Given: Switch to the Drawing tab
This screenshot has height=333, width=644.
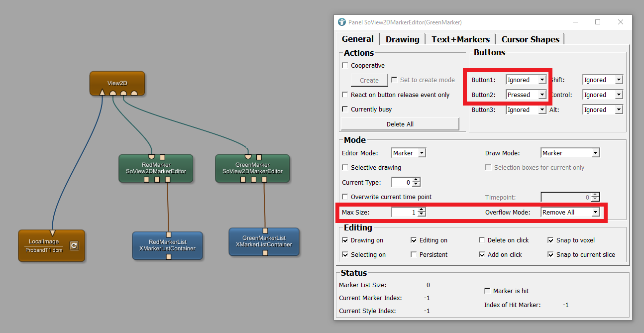Looking at the screenshot, I should tap(402, 39).
